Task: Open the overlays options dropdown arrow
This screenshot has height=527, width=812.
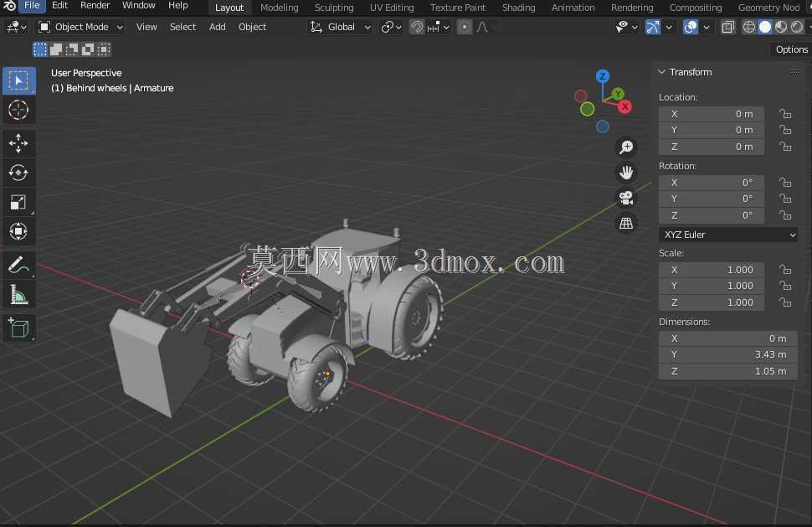Action: (707, 27)
